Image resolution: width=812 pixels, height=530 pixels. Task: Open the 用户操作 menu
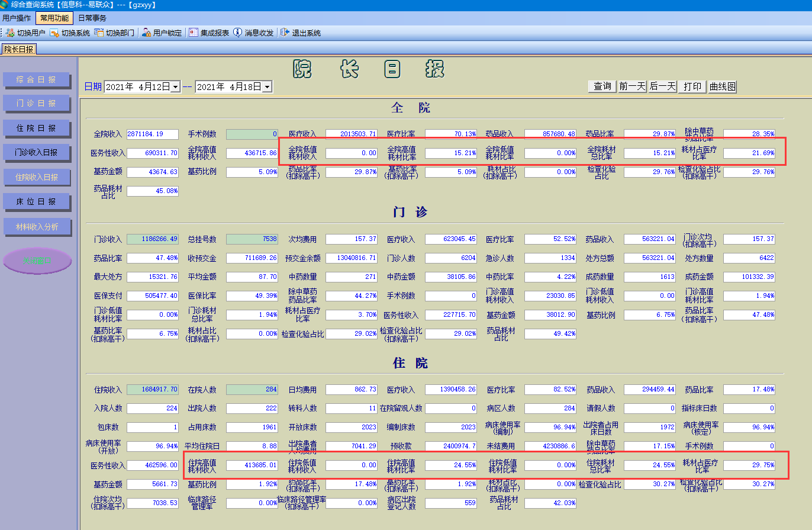17,18
